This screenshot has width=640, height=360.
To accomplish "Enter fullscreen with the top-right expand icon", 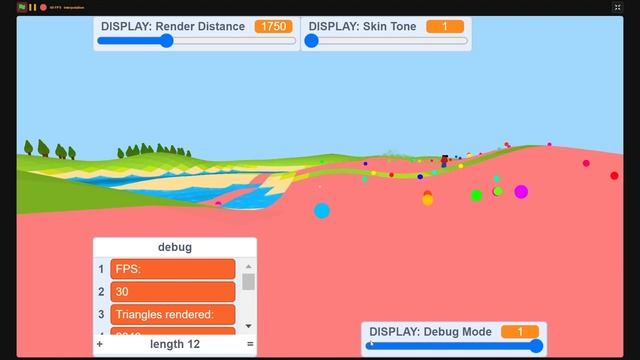I will coord(617,7).
